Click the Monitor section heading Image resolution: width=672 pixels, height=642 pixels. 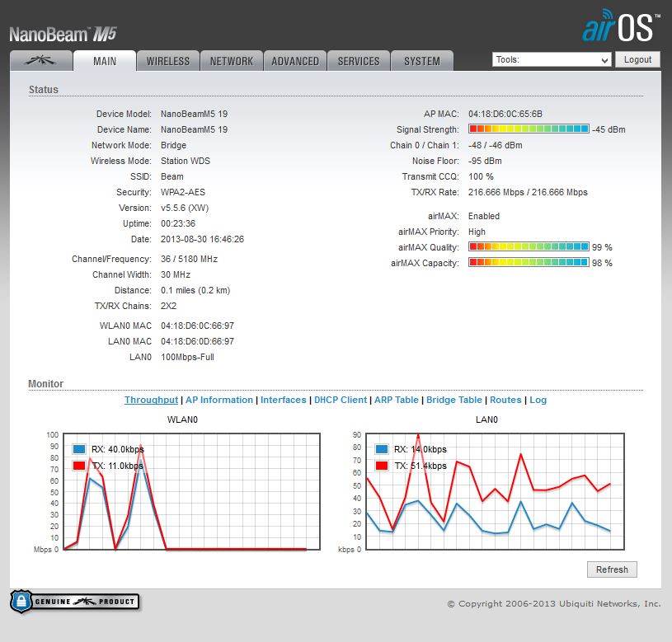coord(45,384)
